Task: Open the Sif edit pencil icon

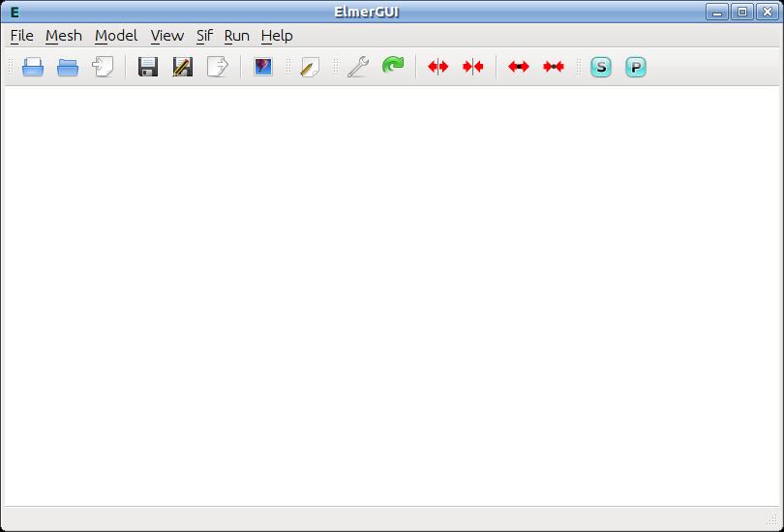Action: click(310, 67)
